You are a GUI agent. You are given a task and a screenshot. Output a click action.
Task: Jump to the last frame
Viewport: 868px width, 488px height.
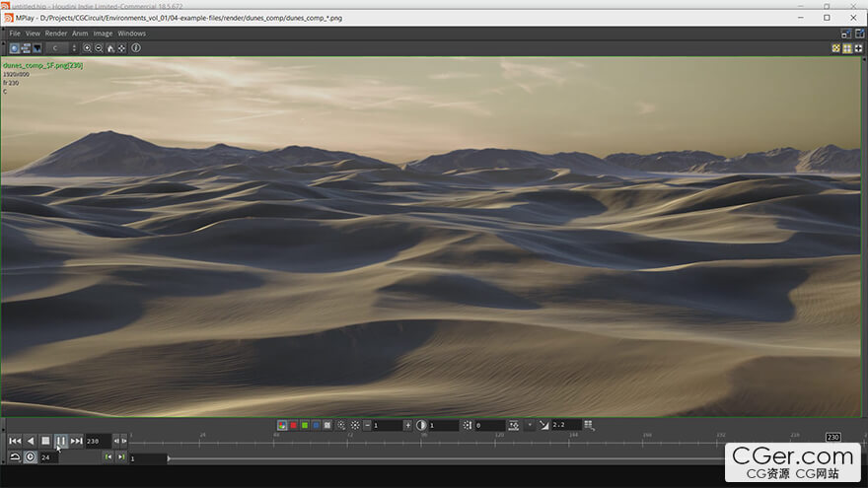(x=76, y=441)
